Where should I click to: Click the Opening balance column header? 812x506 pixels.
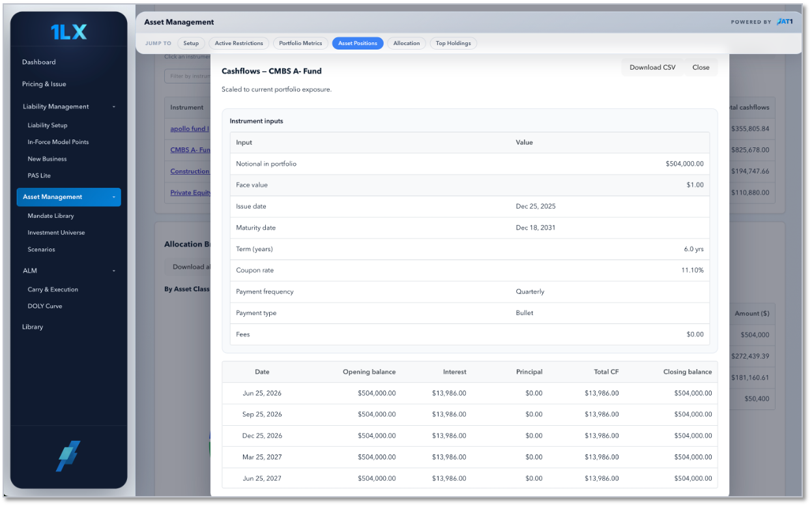click(369, 372)
